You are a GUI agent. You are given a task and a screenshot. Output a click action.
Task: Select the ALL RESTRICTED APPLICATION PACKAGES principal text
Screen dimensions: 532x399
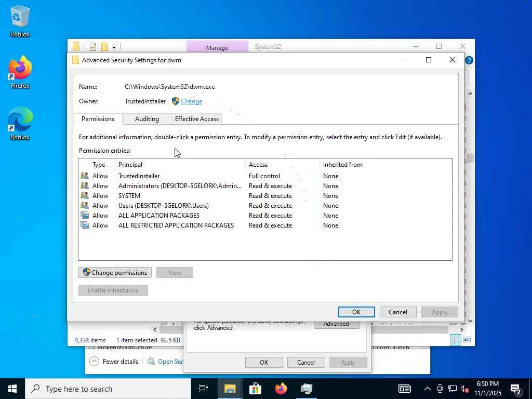pyautogui.click(x=176, y=225)
